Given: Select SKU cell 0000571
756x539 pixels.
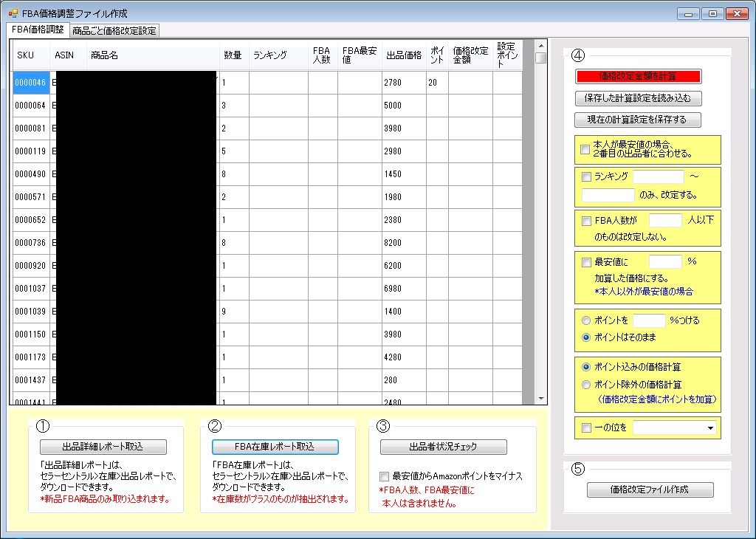Looking at the screenshot, I should pos(31,197).
